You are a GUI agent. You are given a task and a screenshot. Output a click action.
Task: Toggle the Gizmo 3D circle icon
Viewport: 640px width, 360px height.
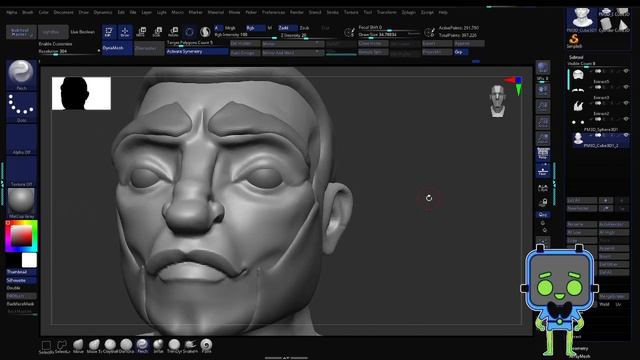tap(189, 31)
